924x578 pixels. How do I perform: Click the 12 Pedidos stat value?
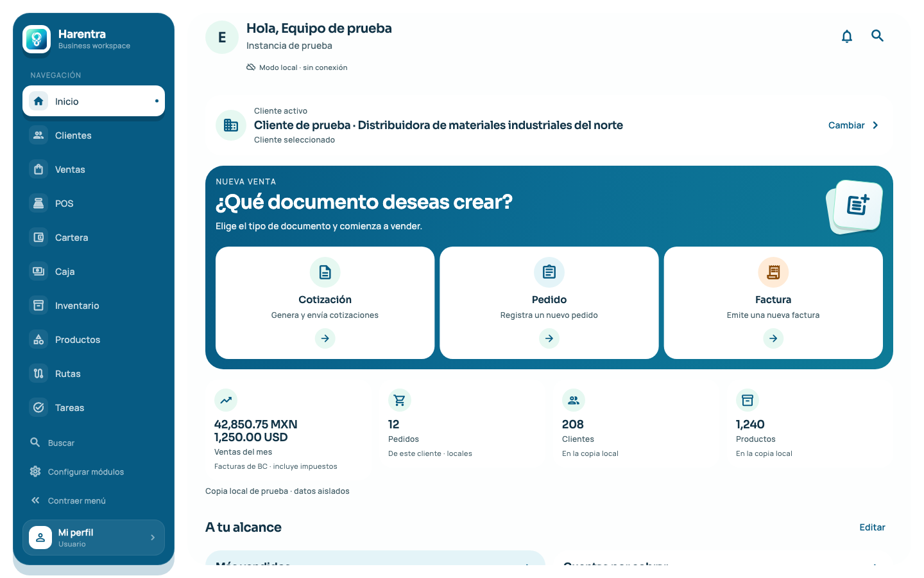pos(393,425)
